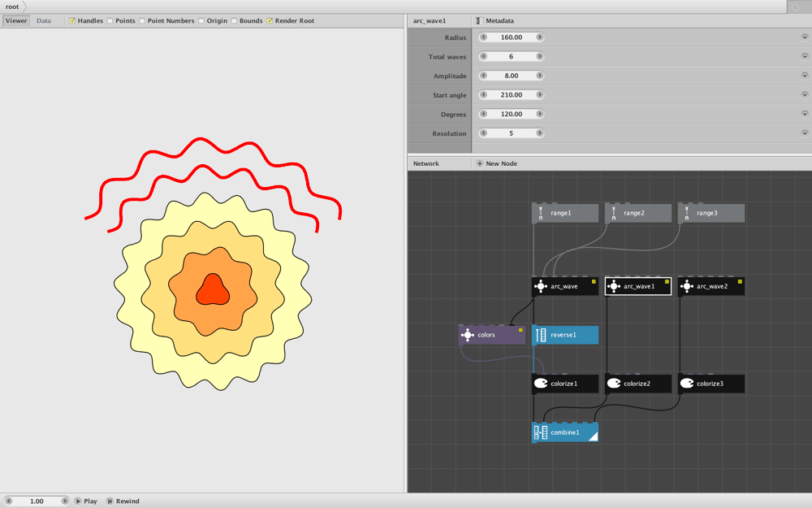812x508 pixels.
Task: Click the arc_wave2 node icon
Action: pyautogui.click(x=687, y=286)
